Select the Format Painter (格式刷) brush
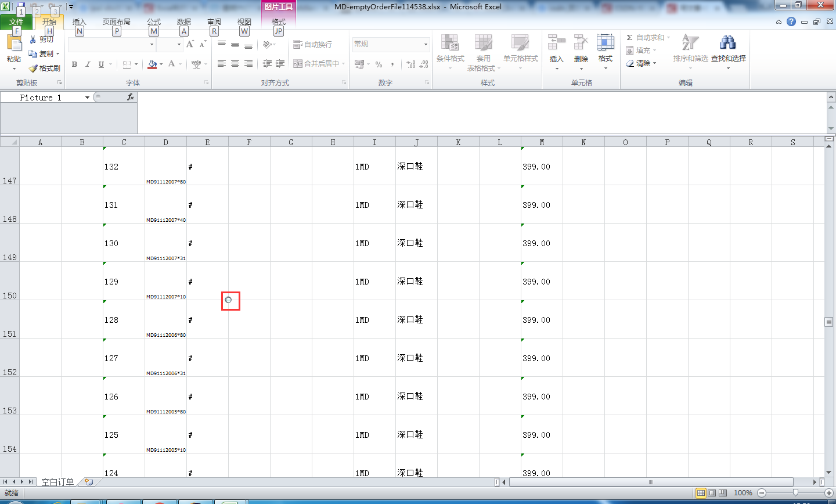The height and width of the screenshot is (504, 836). coord(45,68)
